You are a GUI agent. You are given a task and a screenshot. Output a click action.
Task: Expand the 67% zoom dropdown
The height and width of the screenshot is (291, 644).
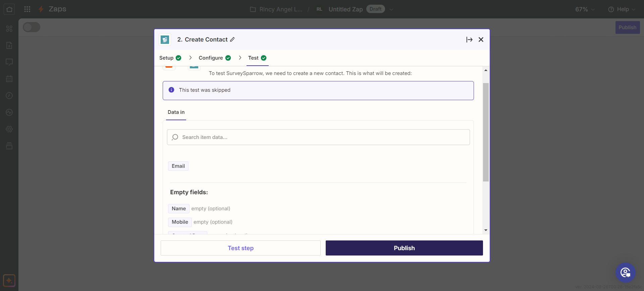click(585, 9)
